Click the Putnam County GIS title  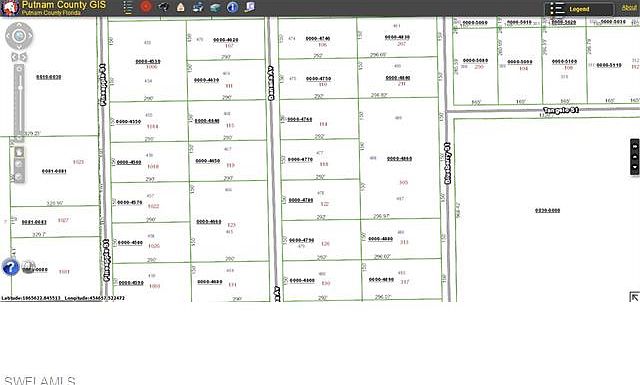point(64,4)
